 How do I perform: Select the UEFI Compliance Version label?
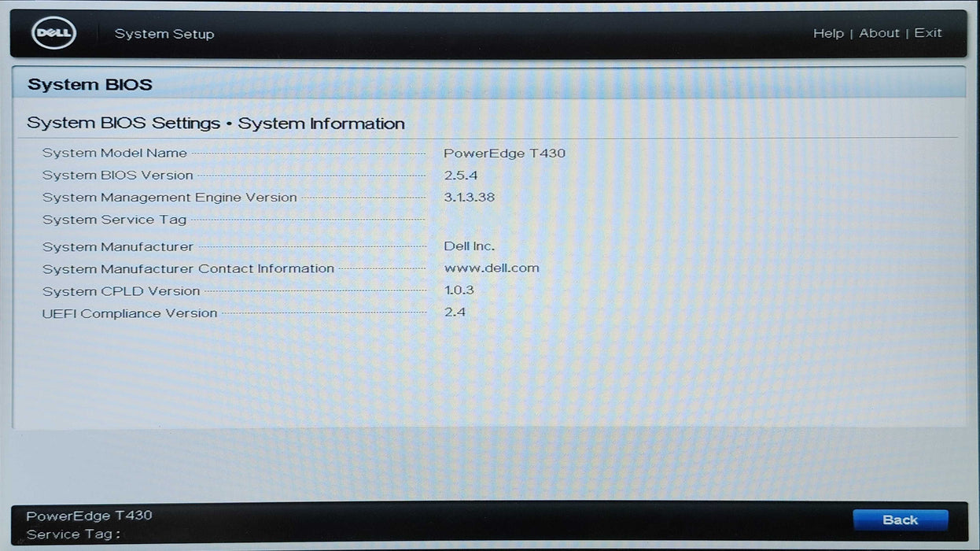pos(130,313)
